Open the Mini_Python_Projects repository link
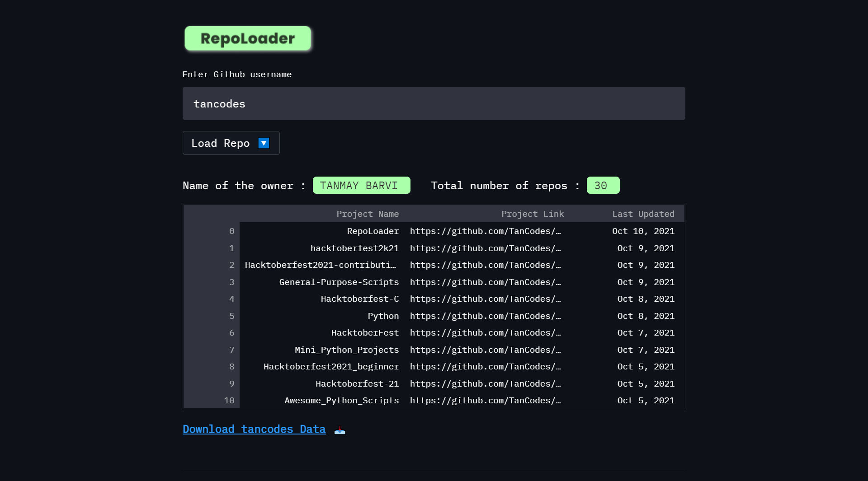The width and height of the screenshot is (868, 481). 485,350
